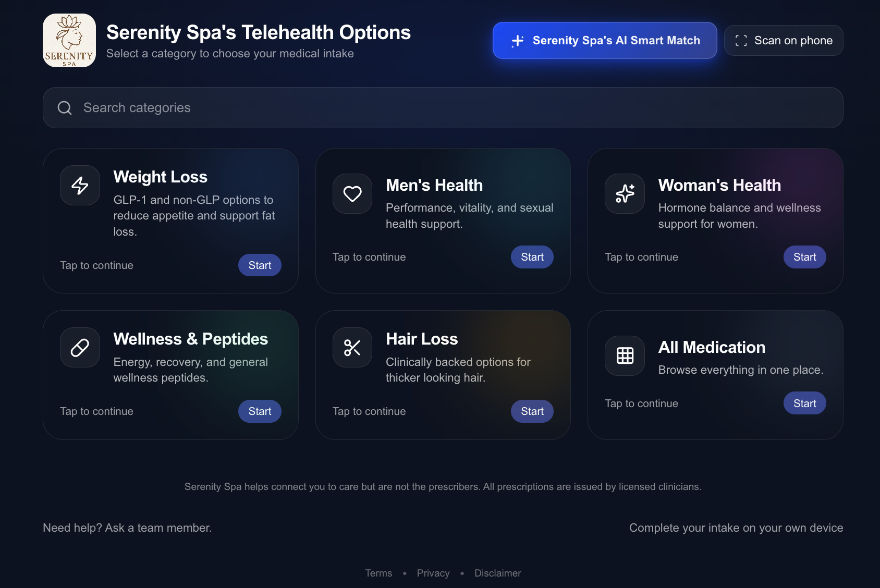
Task: Click the Weight Loss lightning bolt icon
Action: (80, 185)
